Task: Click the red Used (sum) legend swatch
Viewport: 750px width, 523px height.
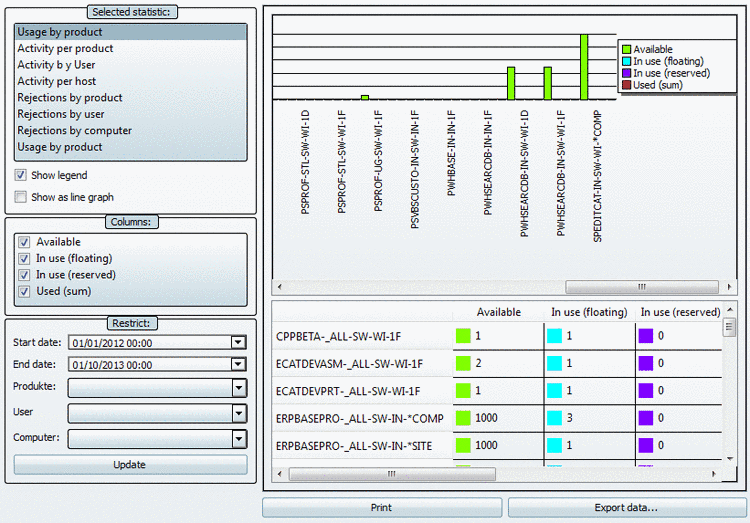Action: tap(627, 85)
